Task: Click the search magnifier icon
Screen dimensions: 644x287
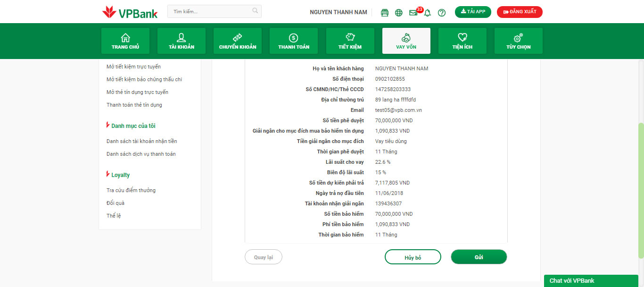Action: 255,11
